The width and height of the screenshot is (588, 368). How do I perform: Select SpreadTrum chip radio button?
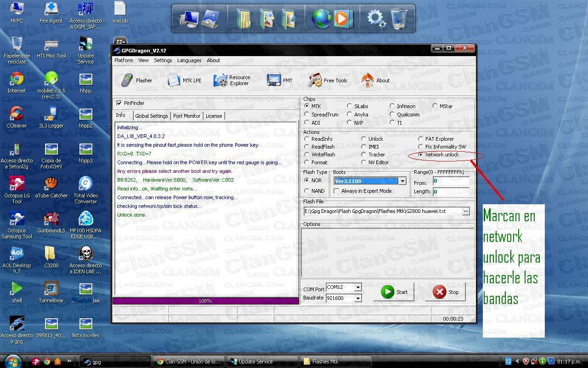click(307, 115)
